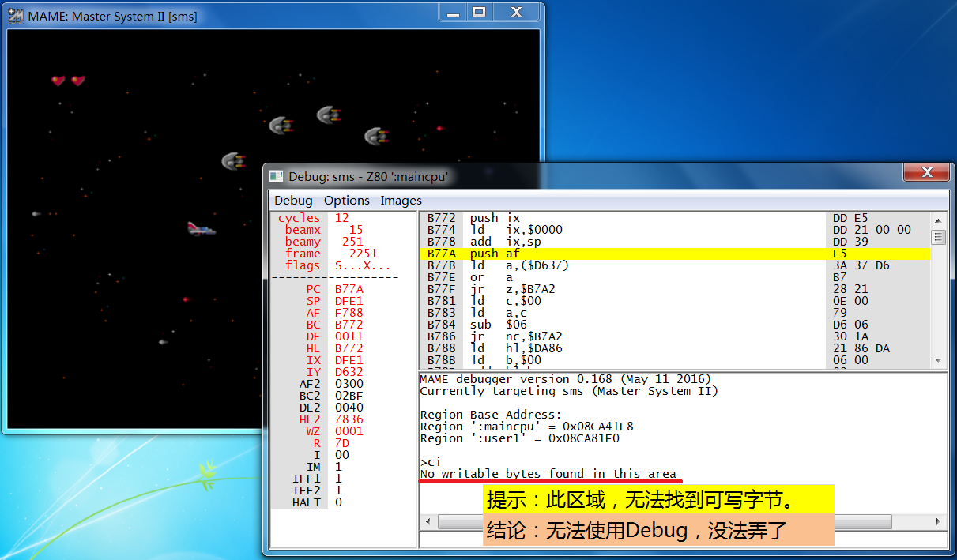Click the BC2 register value 02BF
957x560 pixels.
click(349, 396)
